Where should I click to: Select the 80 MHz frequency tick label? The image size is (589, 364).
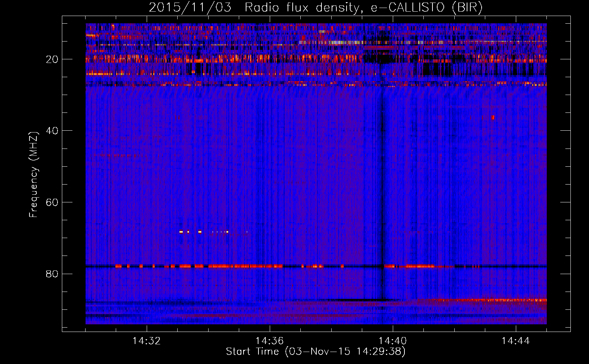tap(52, 274)
